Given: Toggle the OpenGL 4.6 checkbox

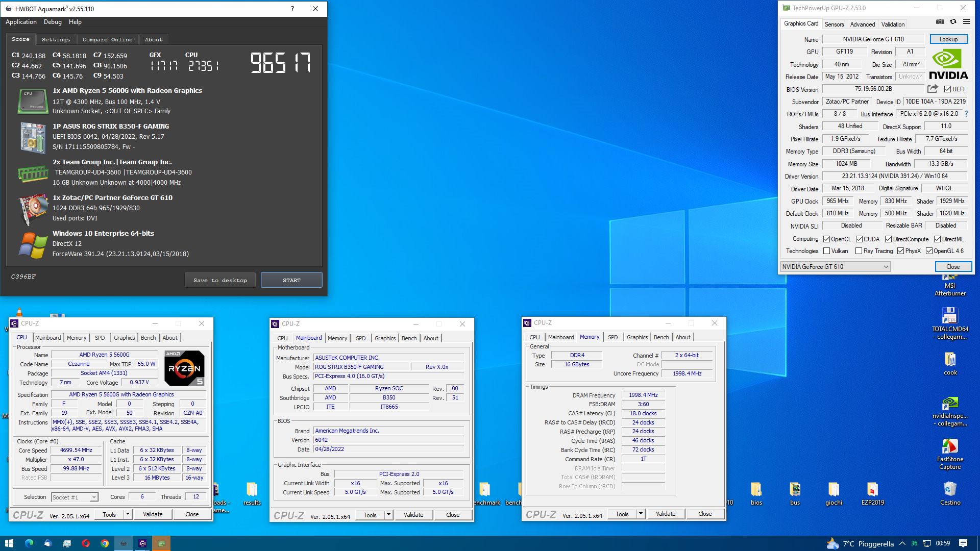Looking at the screenshot, I should click(x=929, y=251).
